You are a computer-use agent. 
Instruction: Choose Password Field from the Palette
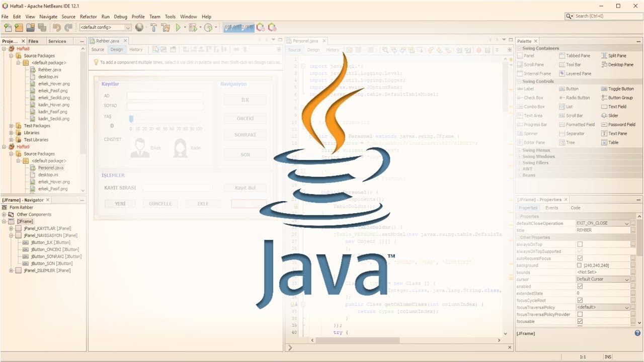tap(618, 125)
